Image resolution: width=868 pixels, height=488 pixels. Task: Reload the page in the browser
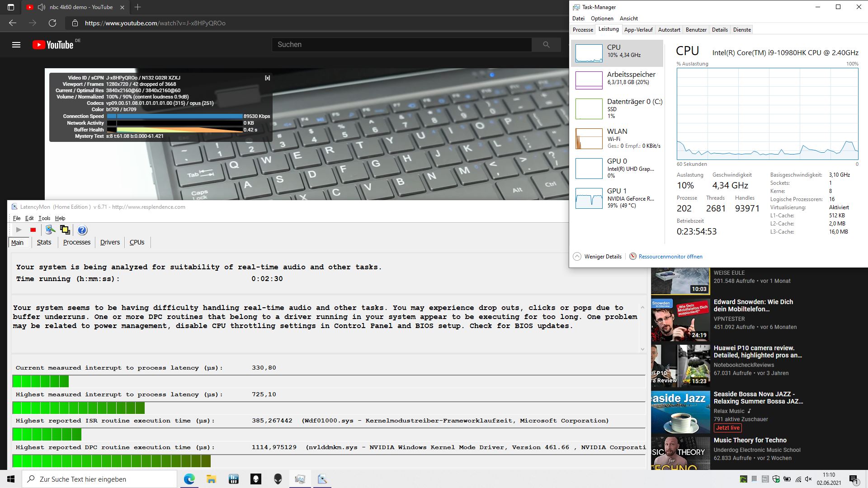pos(52,23)
